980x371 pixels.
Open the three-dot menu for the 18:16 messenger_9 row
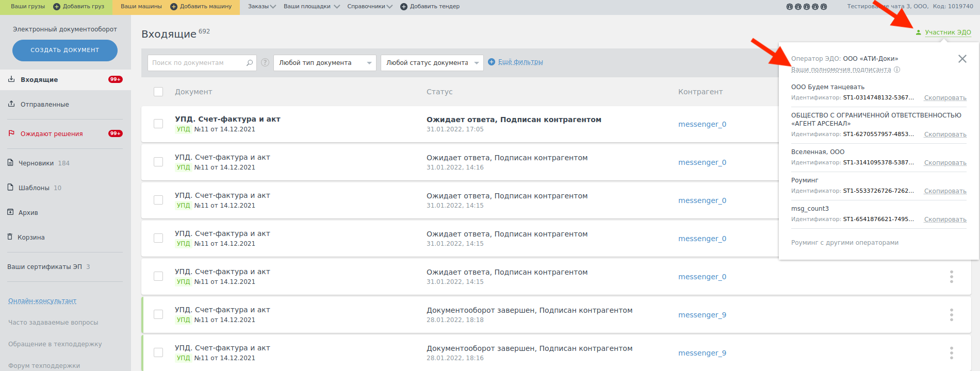pyautogui.click(x=952, y=353)
